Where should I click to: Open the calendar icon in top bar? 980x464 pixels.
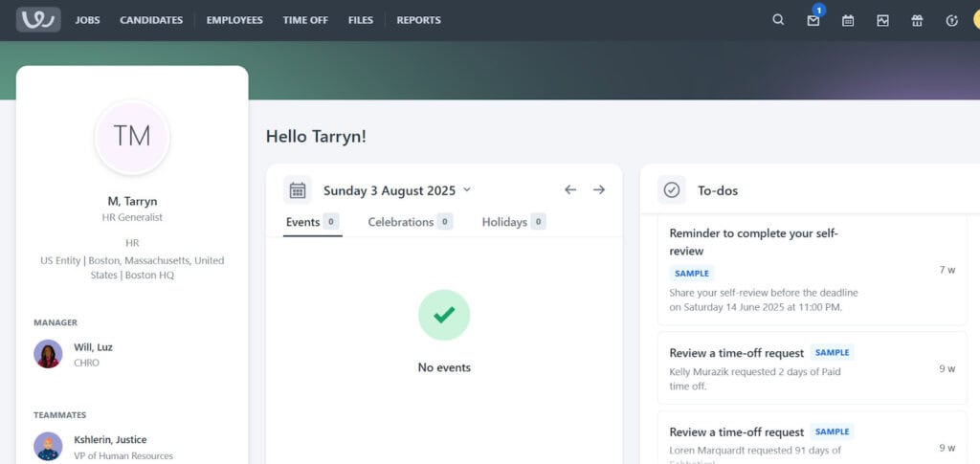click(848, 21)
